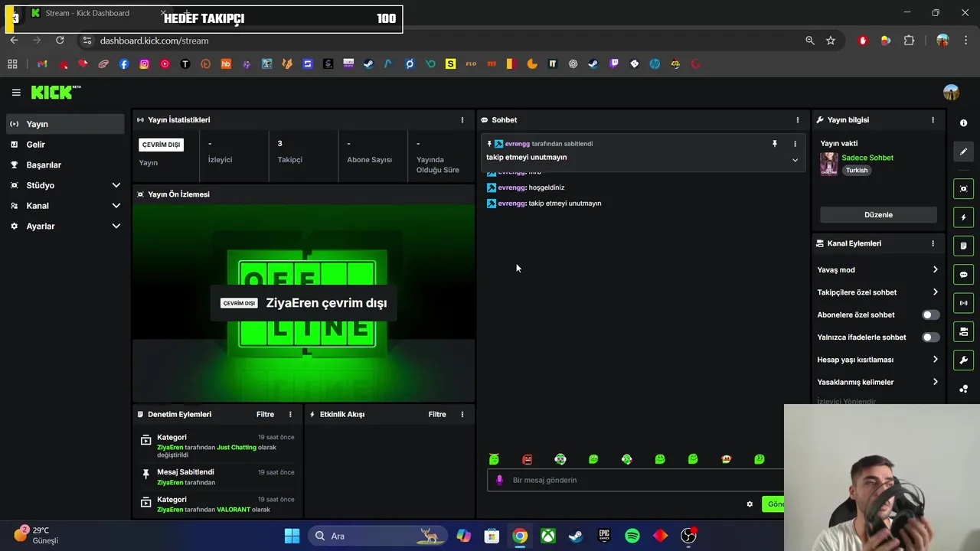Open the Facebook bookmark in bookmarks bar
The image size is (980, 551).
pos(124,64)
